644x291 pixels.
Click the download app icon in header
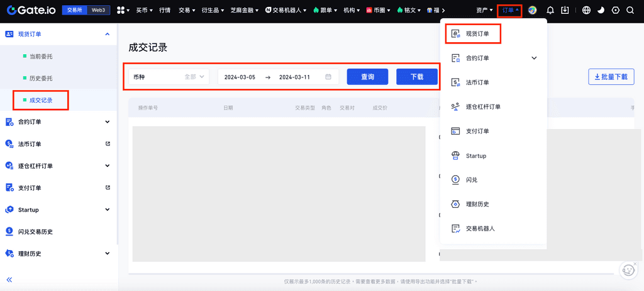pyautogui.click(x=565, y=10)
